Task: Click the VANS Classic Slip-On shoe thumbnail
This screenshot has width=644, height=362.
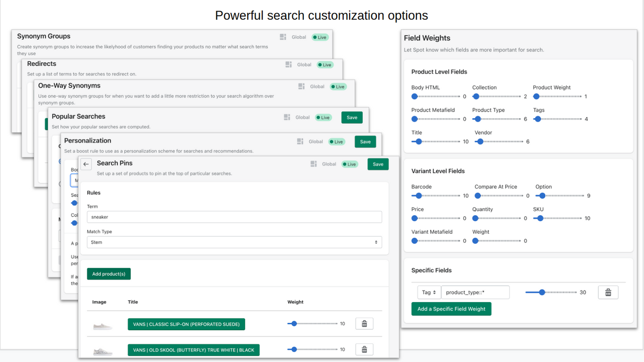Action: point(103,326)
